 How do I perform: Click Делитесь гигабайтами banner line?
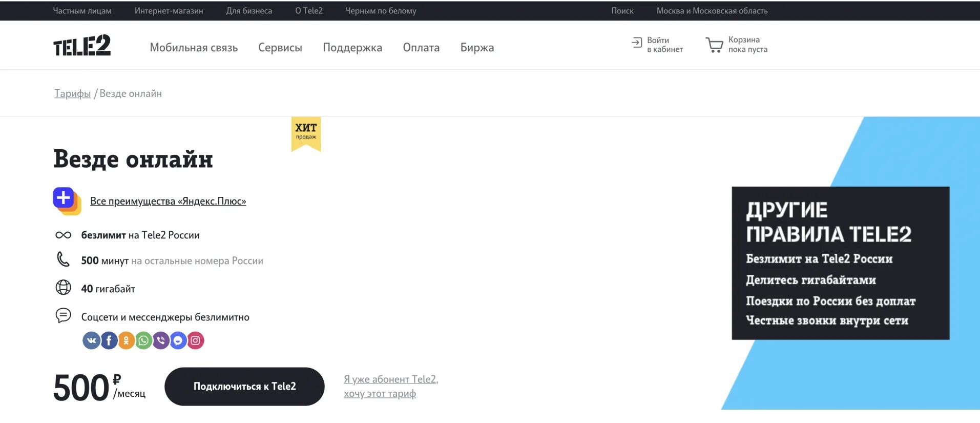tap(811, 280)
